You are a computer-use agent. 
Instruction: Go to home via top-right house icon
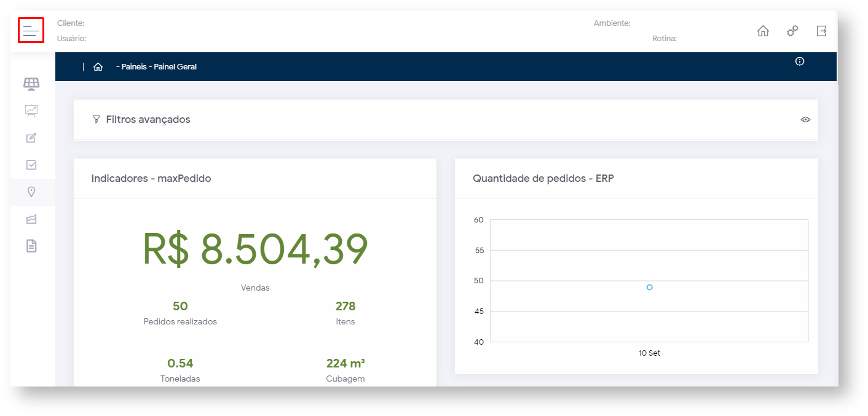tap(763, 31)
